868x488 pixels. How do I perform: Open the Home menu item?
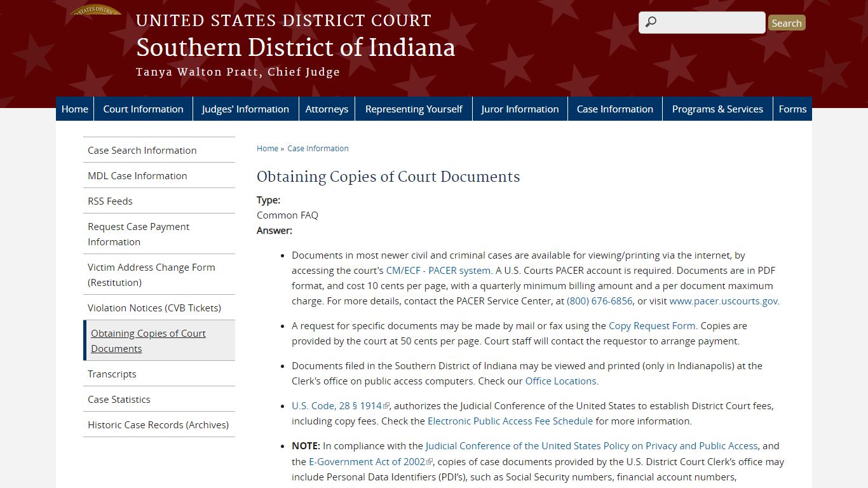pos(75,109)
